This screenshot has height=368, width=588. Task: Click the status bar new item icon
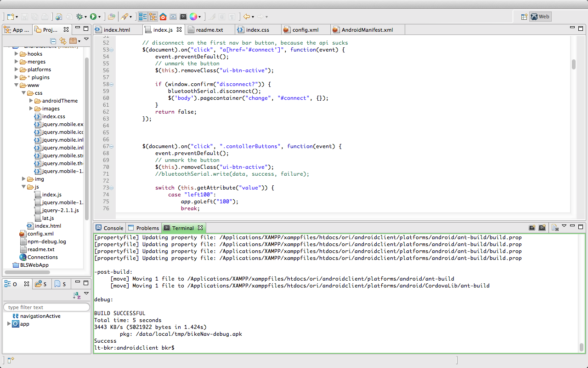(11, 360)
